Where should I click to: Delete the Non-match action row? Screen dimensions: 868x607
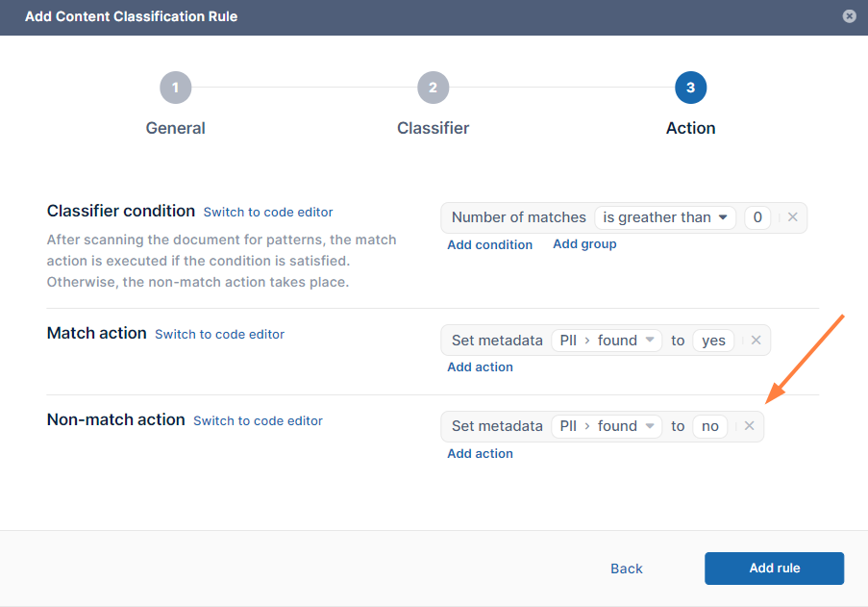(x=749, y=426)
